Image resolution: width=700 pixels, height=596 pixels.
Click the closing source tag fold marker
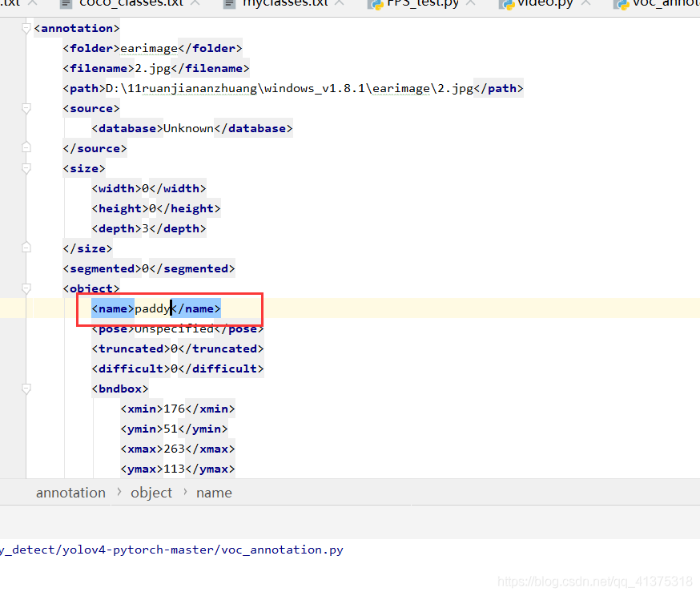[26, 148]
